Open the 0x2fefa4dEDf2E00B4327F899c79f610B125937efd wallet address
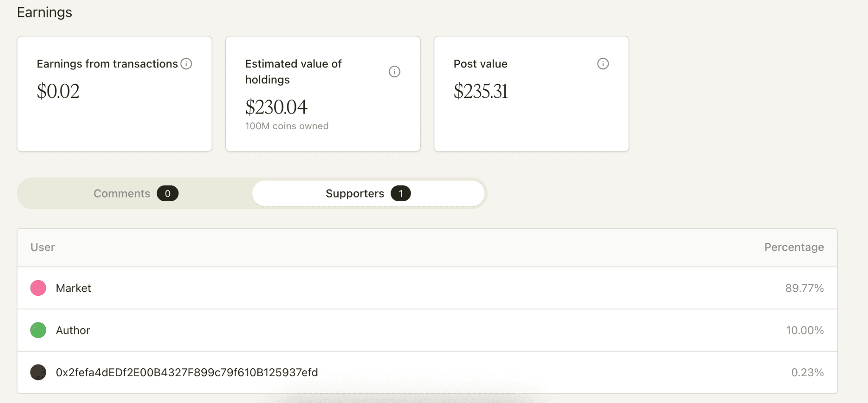This screenshot has height=403, width=868. [x=187, y=372]
